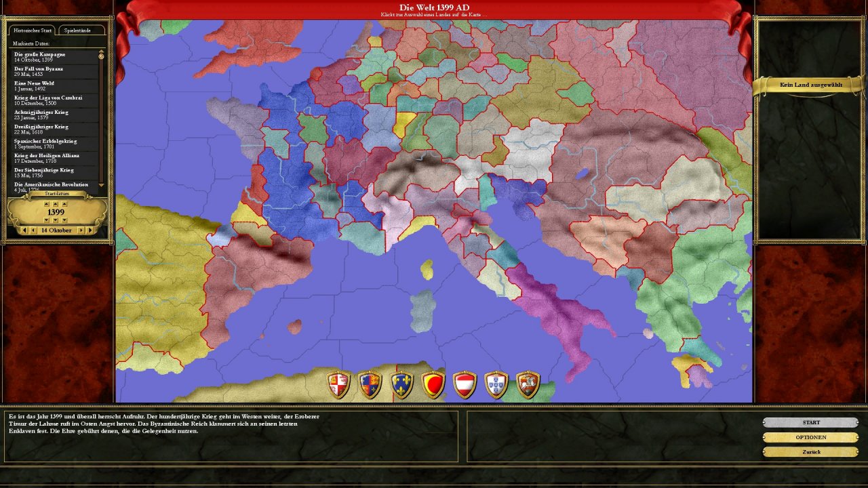Go back one day with the single-left arrow
The width and height of the screenshot is (868, 488).
pos(33,230)
